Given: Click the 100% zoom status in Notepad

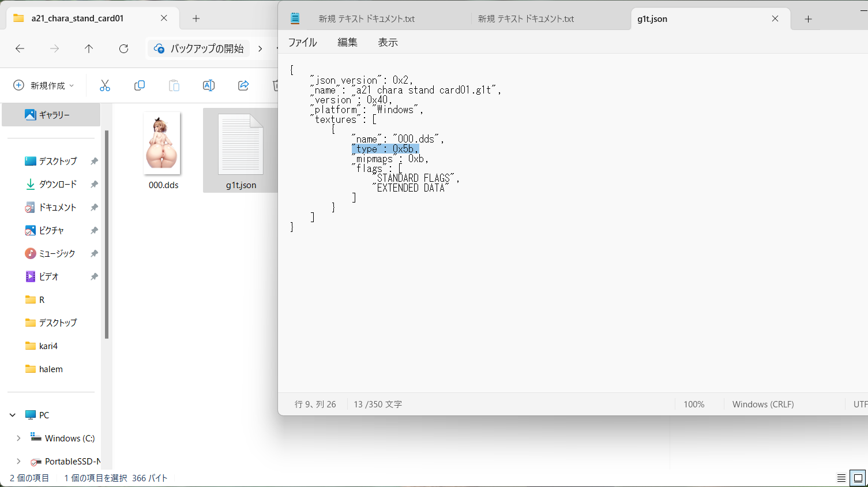Looking at the screenshot, I should point(694,404).
